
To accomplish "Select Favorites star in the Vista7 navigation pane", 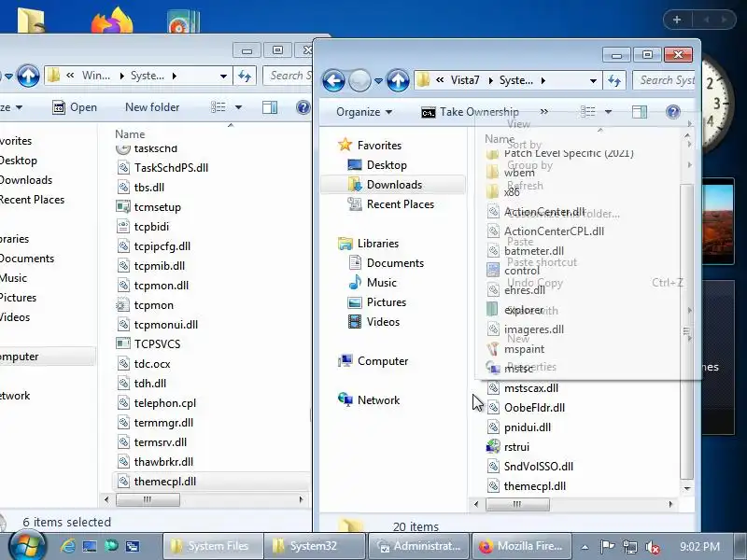I will (x=345, y=145).
